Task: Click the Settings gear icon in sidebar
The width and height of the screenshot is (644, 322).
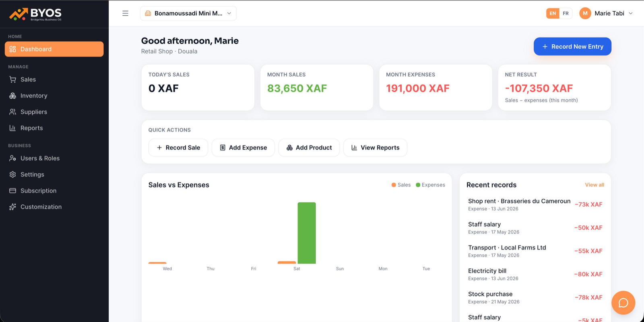Action: tap(13, 175)
